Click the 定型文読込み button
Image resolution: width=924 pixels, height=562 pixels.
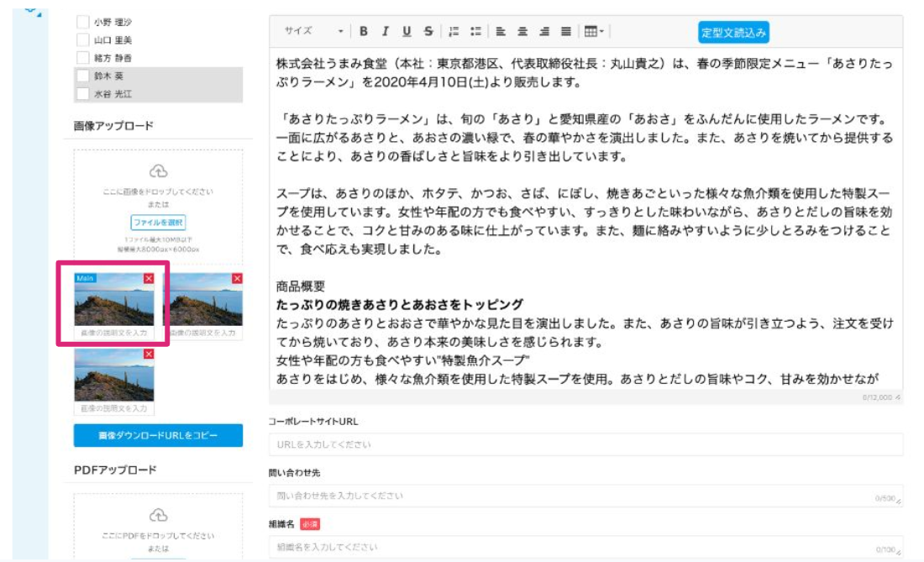[733, 32]
